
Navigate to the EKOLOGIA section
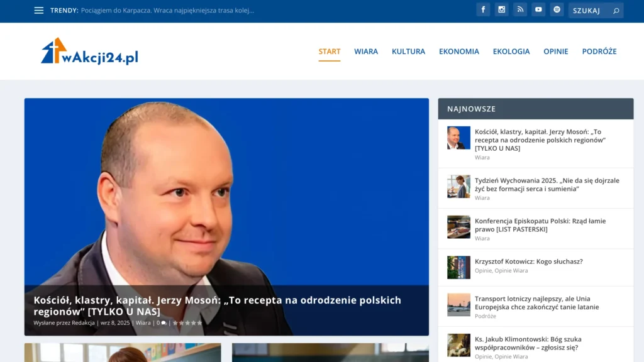511,52
